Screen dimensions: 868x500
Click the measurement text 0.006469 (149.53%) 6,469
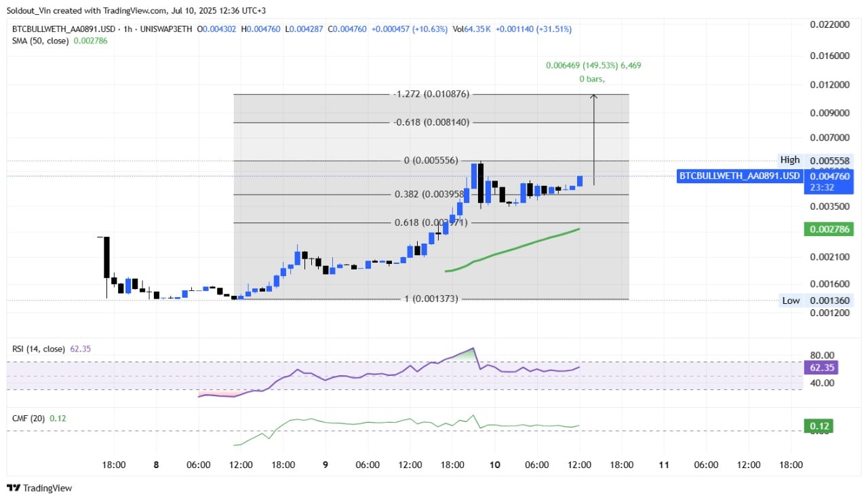click(x=593, y=66)
